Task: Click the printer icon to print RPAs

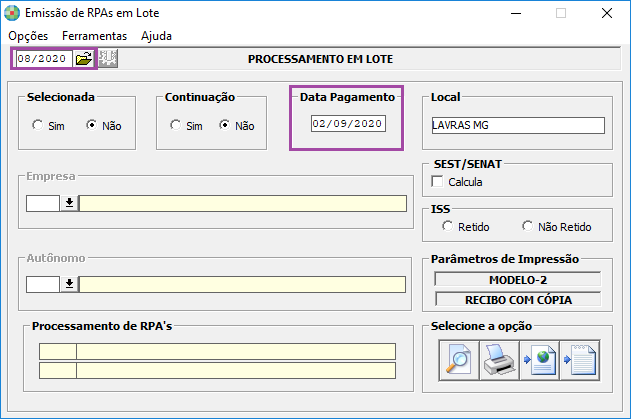Action: click(x=499, y=360)
